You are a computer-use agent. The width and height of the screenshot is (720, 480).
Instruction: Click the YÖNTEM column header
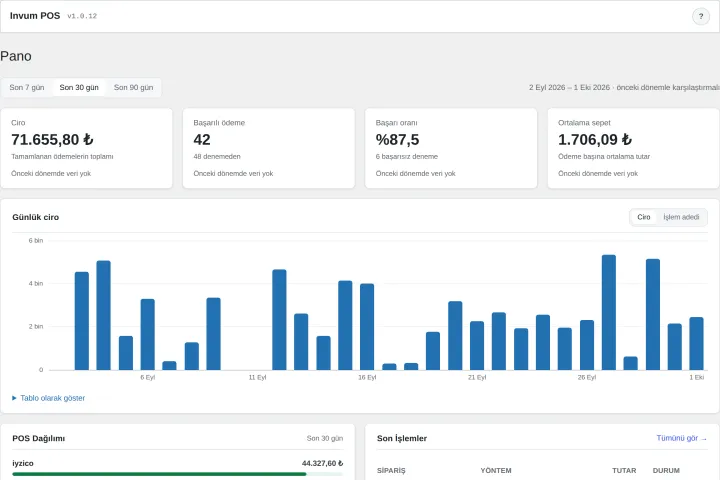pos(496,471)
